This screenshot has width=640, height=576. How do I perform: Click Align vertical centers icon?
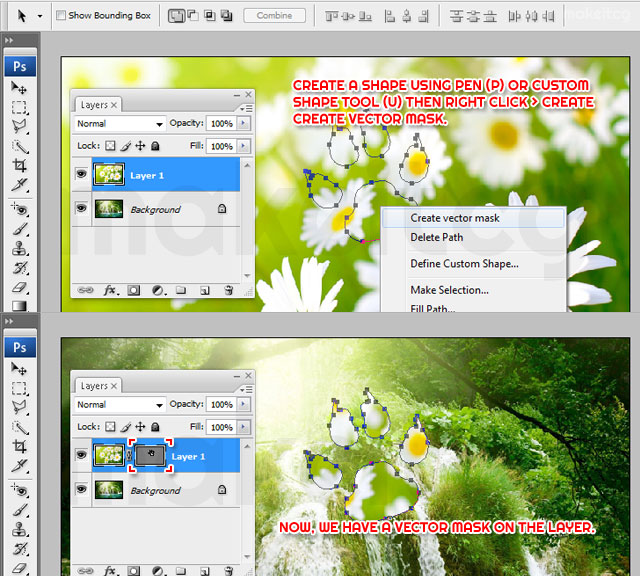348,16
